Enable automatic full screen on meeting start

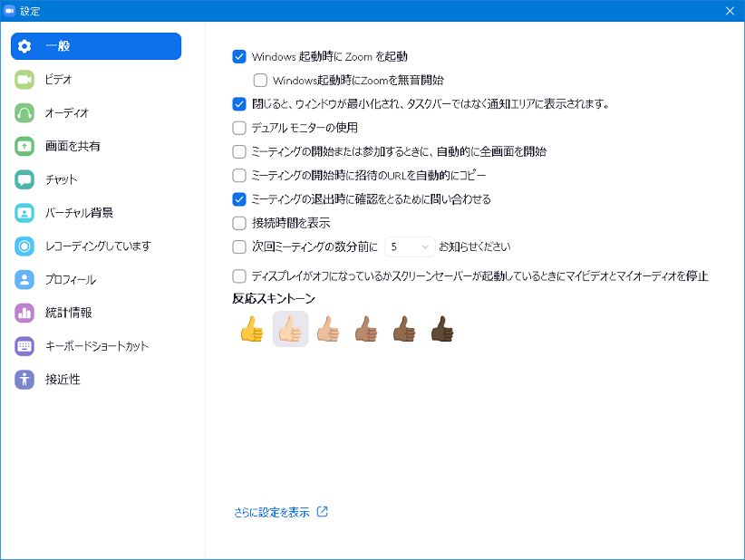(x=239, y=151)
